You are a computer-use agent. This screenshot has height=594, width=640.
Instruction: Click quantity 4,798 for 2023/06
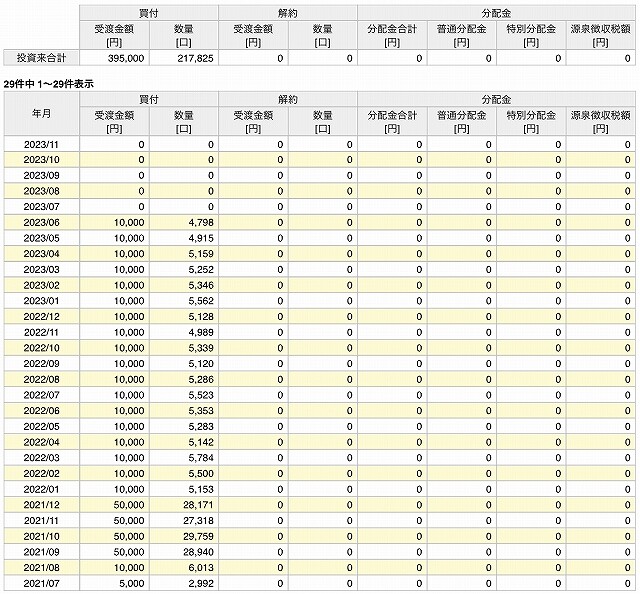pyautogui.click(x=201, y=223)
